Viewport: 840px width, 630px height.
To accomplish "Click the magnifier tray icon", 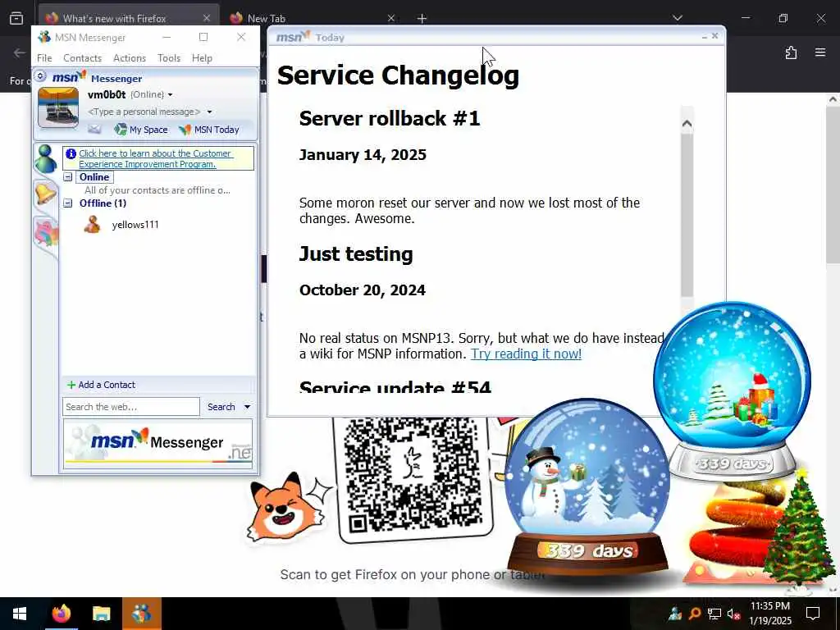I will click(695, 614).
